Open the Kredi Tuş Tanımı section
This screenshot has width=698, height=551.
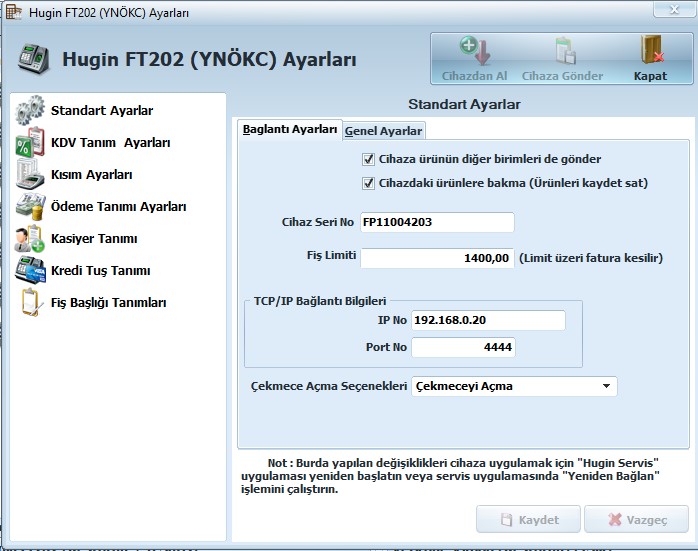click(101, 271)
